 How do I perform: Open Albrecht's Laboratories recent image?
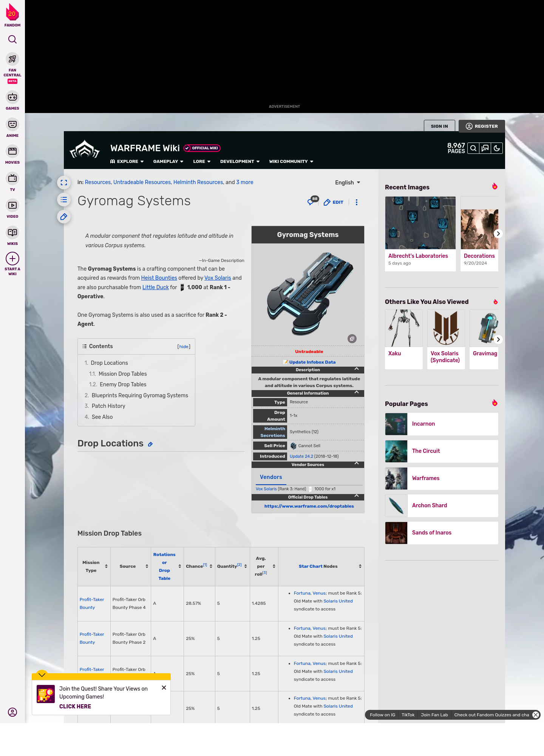point(420,234)
